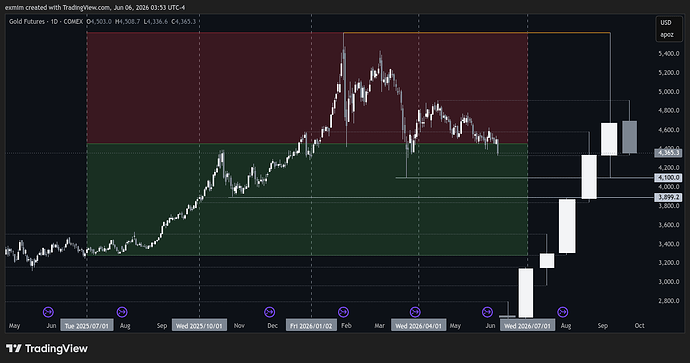The width and height of the screenshot is (690, 363).
Task: Select the purple event icon at Dec
Action: [x=269, y=312]
